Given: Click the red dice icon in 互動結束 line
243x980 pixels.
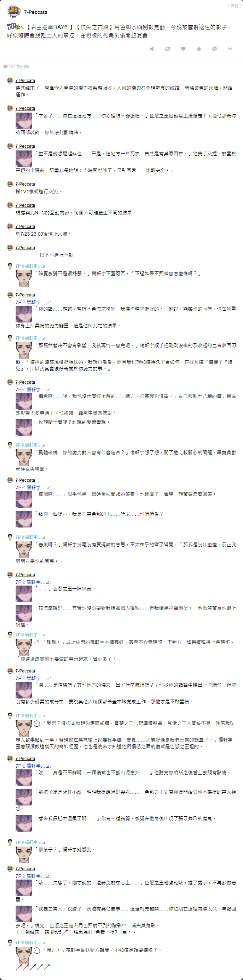Looking at the screenshot, I should tap(65, 929).
